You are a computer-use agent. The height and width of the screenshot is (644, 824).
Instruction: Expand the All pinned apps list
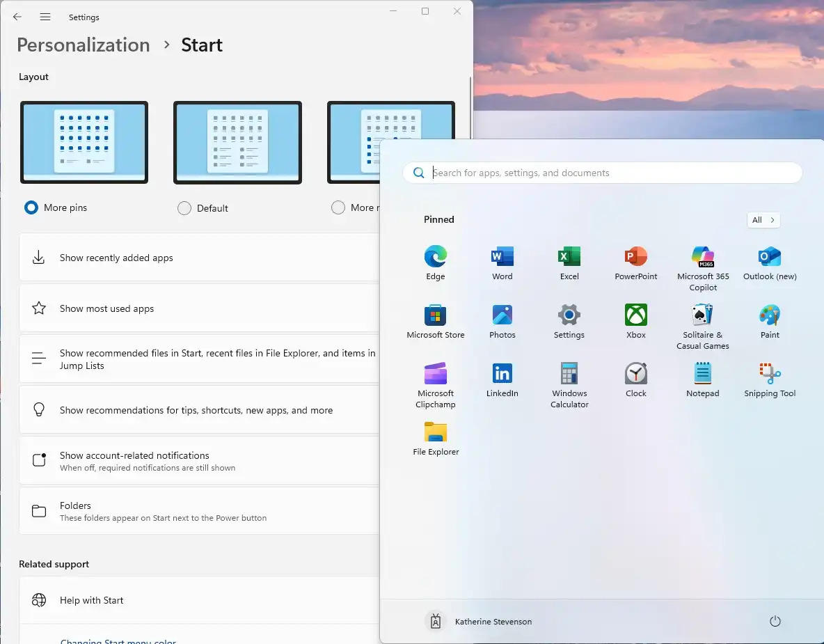763,220
